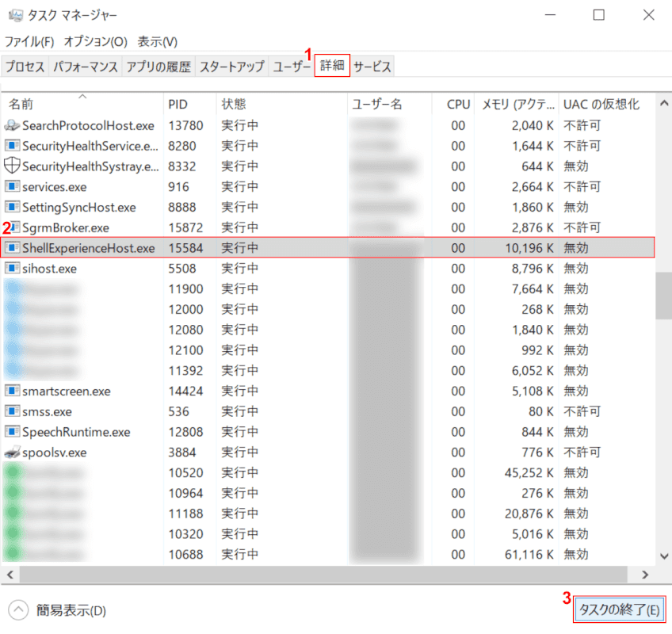Click PID 10688 cell

click(x=185, y=554)
